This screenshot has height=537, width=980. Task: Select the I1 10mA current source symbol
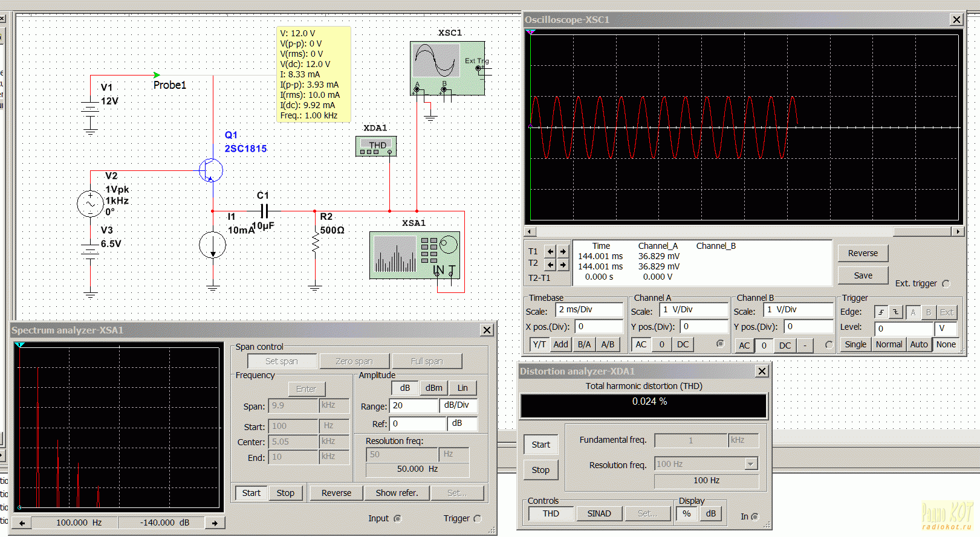click(212, 245)
